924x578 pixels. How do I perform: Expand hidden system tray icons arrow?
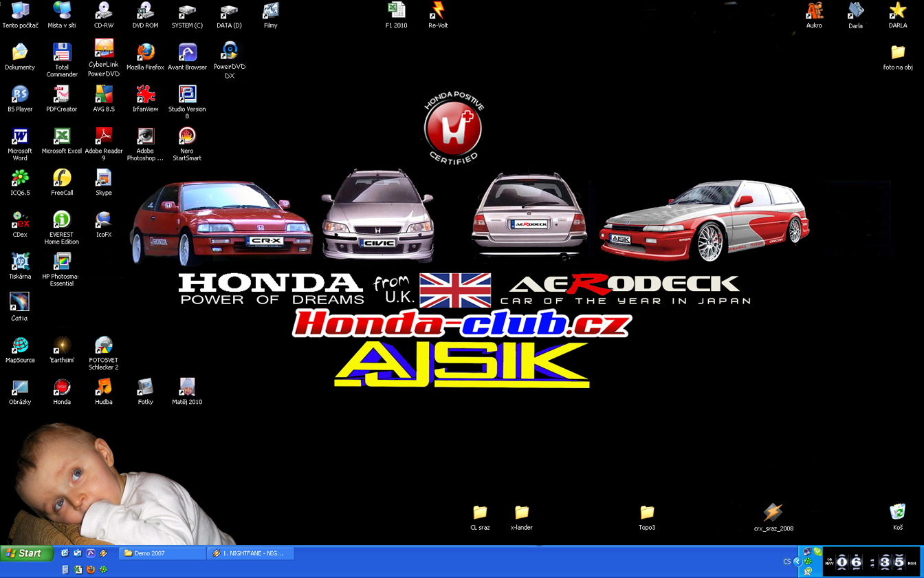[797, 561]
